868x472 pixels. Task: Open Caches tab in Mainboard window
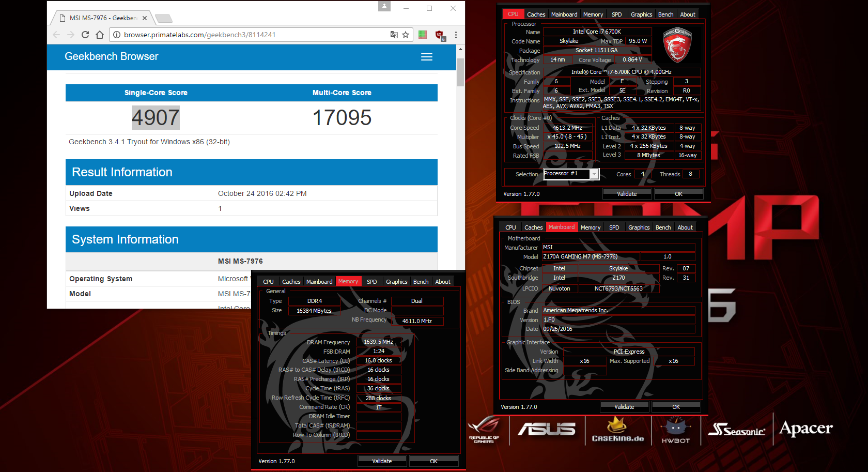pos(533,227)
